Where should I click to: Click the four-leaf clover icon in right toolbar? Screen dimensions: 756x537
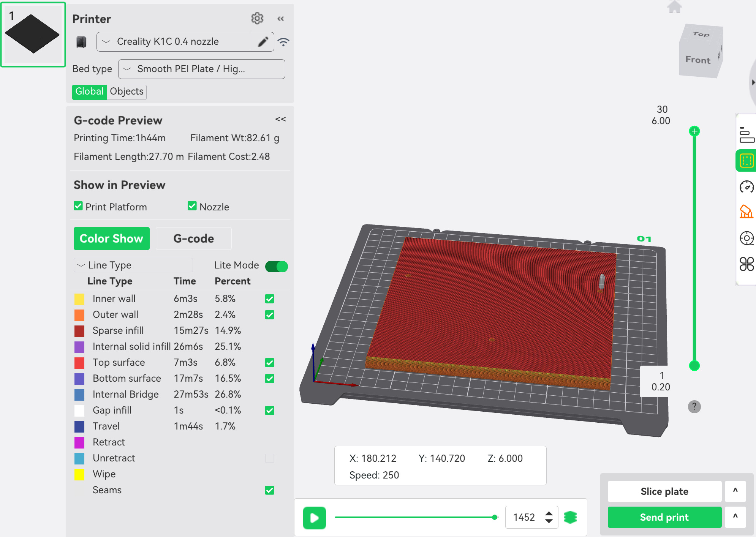click(x=747, y=264)
